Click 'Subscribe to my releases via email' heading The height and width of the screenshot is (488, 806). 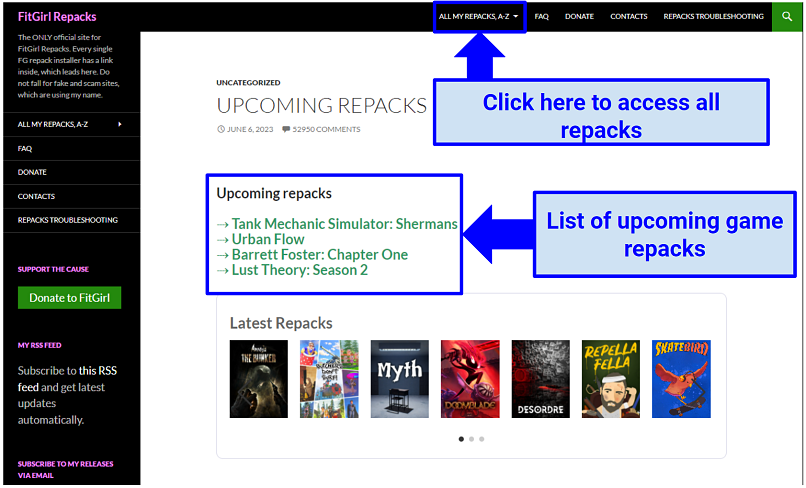pyautogui.click(x=65, y=469)
